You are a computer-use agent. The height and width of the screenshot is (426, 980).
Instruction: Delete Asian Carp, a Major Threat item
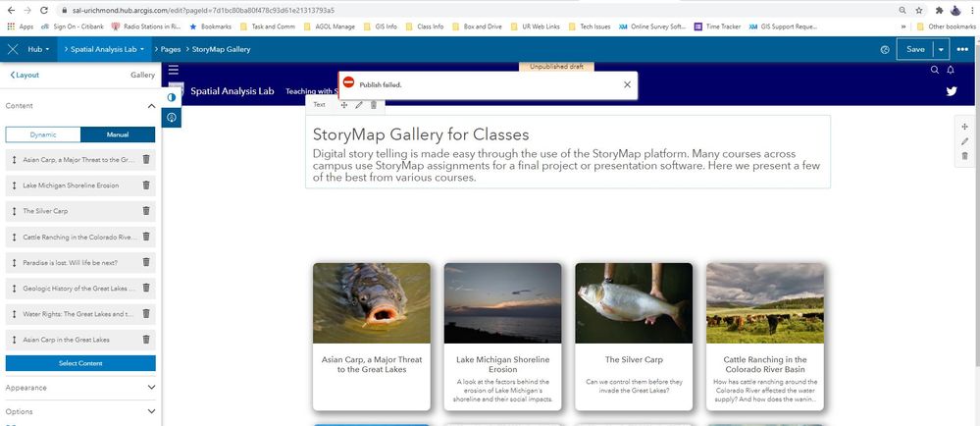pos(146,160)
